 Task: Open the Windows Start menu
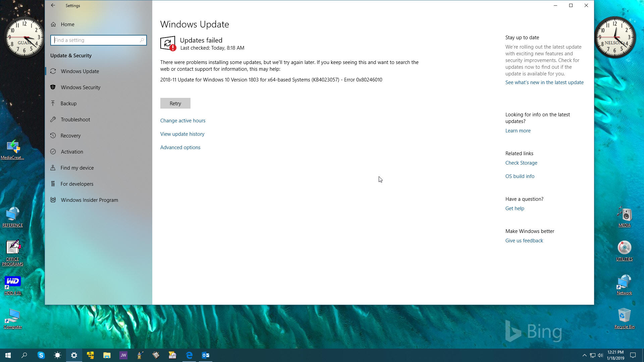tap(8, 355)
